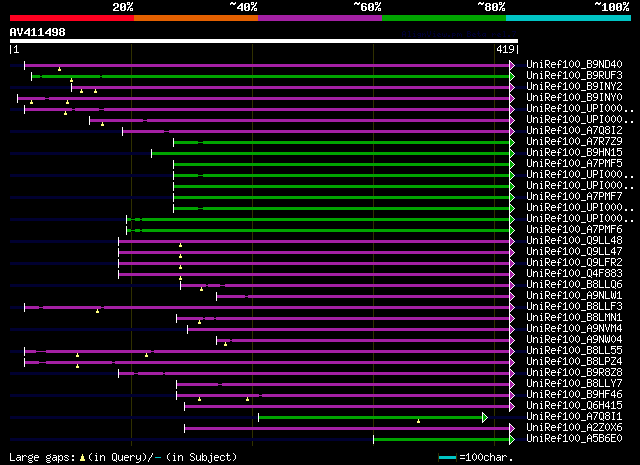Select the UniRef100_A9NLW1 hit name

point(574,296)
